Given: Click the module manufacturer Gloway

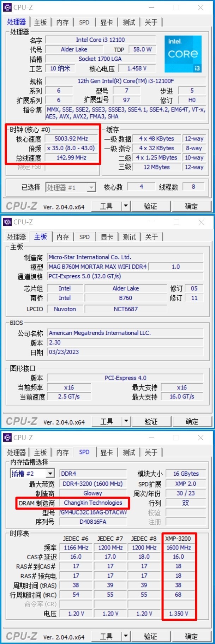Looking at the screenshot, I should 93,493.
